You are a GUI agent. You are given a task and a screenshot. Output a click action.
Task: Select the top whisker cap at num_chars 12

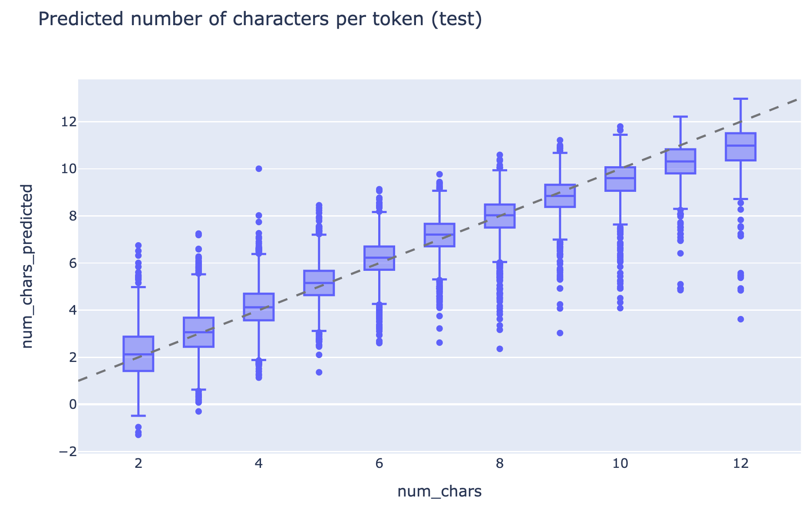741,99
